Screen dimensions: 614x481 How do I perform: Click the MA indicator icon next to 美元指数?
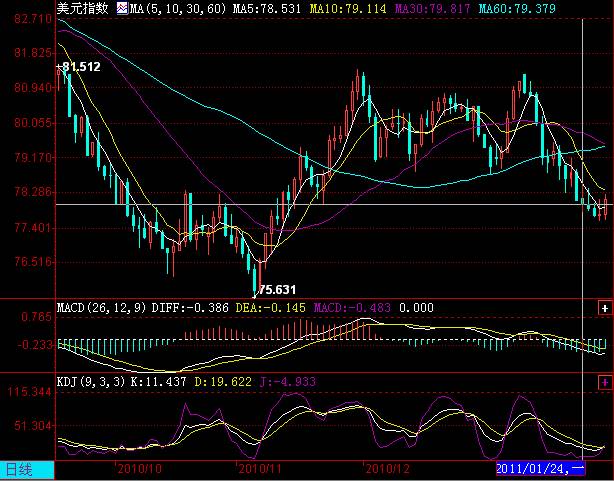[122, 8]
